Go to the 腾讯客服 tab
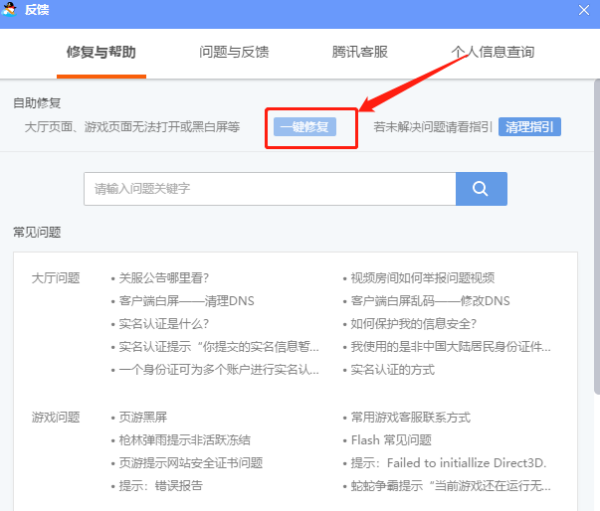This screenshot has height=511, width=600. pos(360,52)
